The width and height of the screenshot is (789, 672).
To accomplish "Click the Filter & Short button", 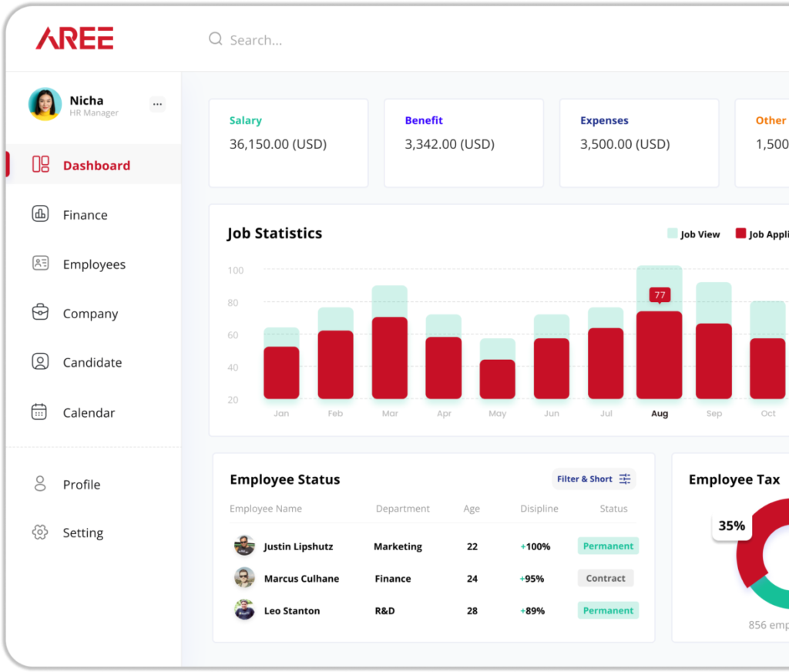I will (593, 479).
